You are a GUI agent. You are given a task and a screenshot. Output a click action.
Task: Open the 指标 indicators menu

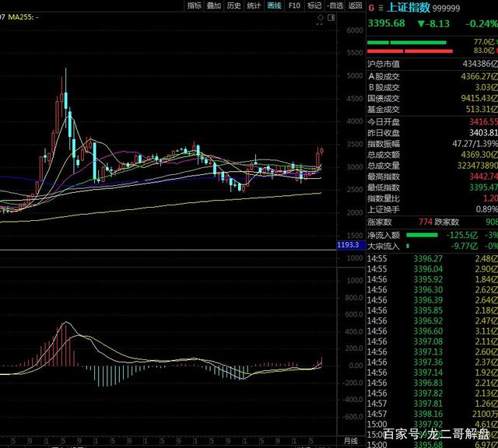tap(194, 5)
